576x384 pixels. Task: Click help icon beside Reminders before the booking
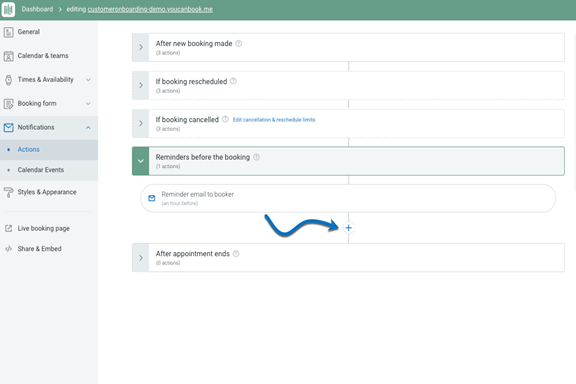256,157
